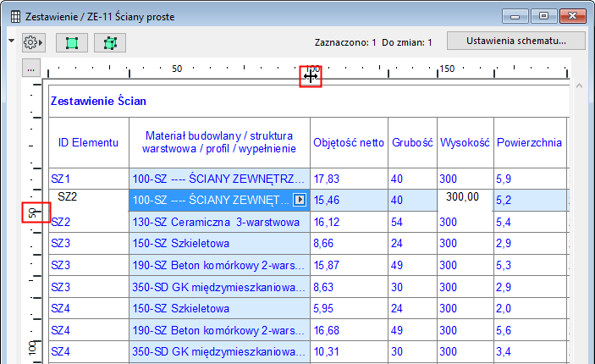Click the Zaznaczono: 1 status text
The width and height of the screenshot is (595, 364).
click(x=345, y=42)
